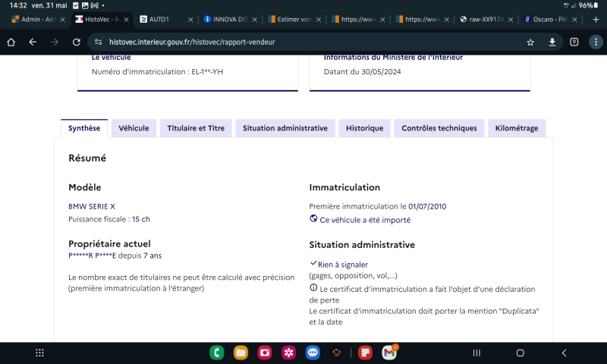Screen dimensions: 607x364
Task: Launch the pink Camera app in dock
Action: (265, 353)
